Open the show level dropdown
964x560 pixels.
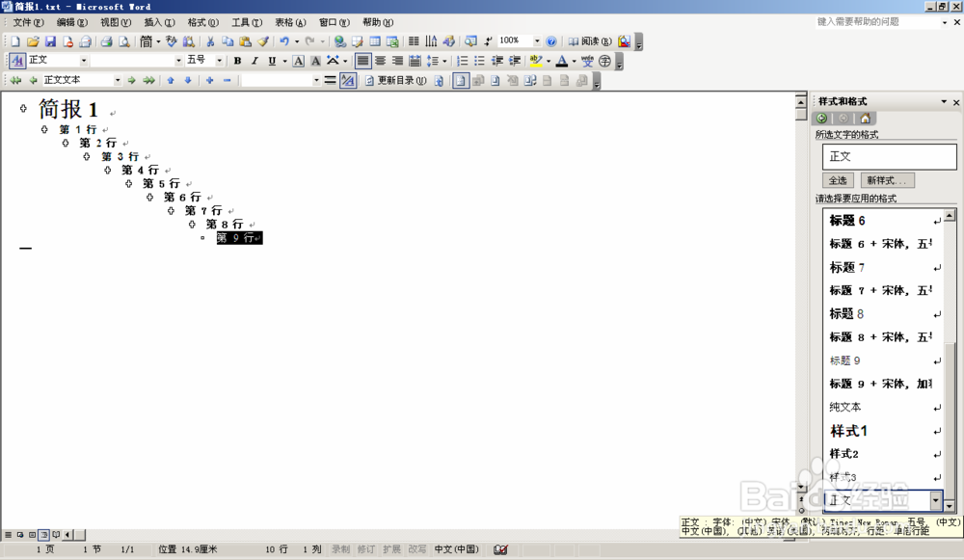316,81
